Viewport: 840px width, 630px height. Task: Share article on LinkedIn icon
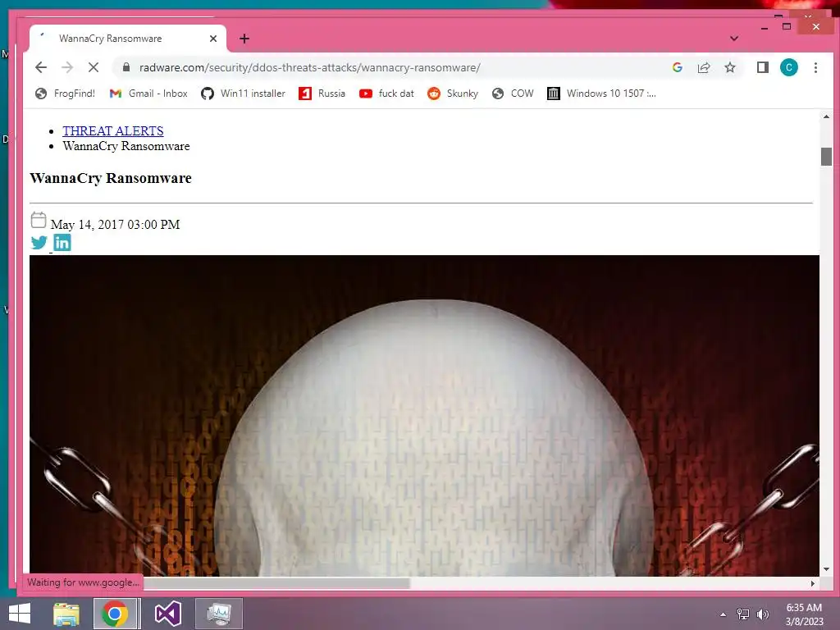coord(62,243)
